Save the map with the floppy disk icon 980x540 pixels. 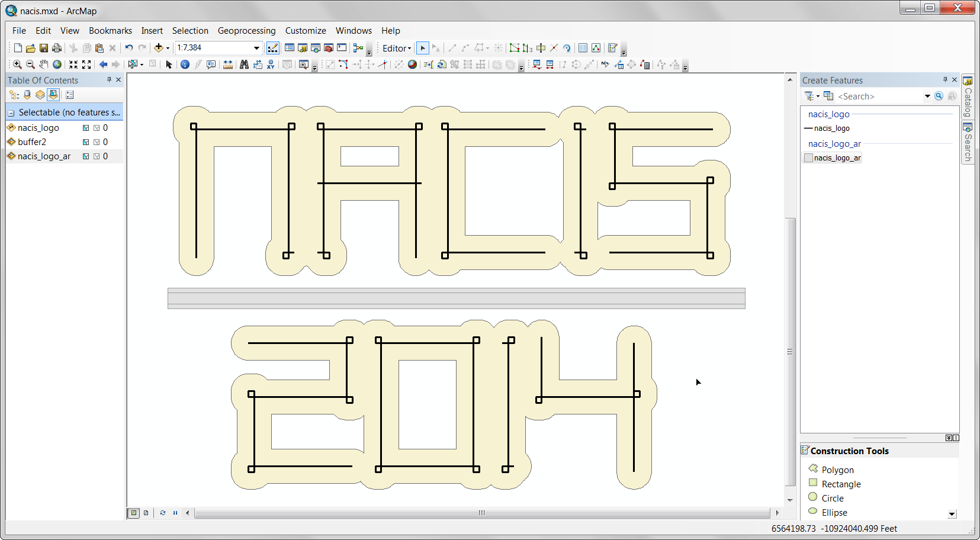click(x=43, y=48)
